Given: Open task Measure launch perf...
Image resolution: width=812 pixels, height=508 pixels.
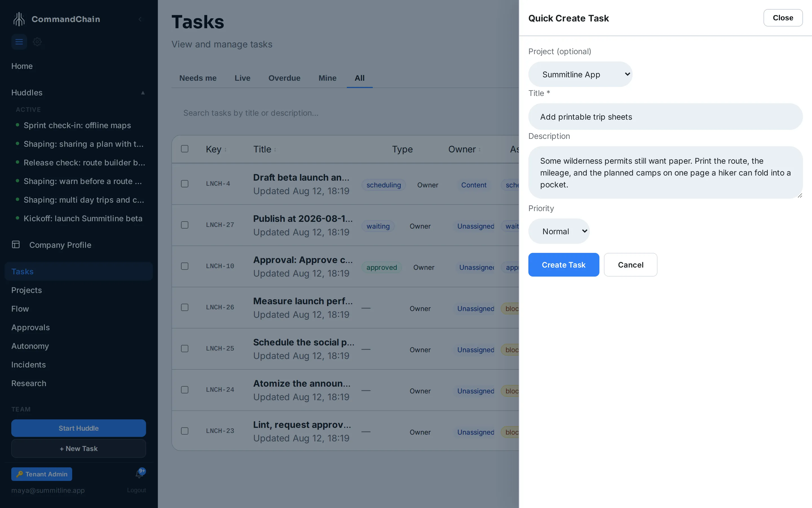Looking at the screenshot, I should [x=303, y=301].
